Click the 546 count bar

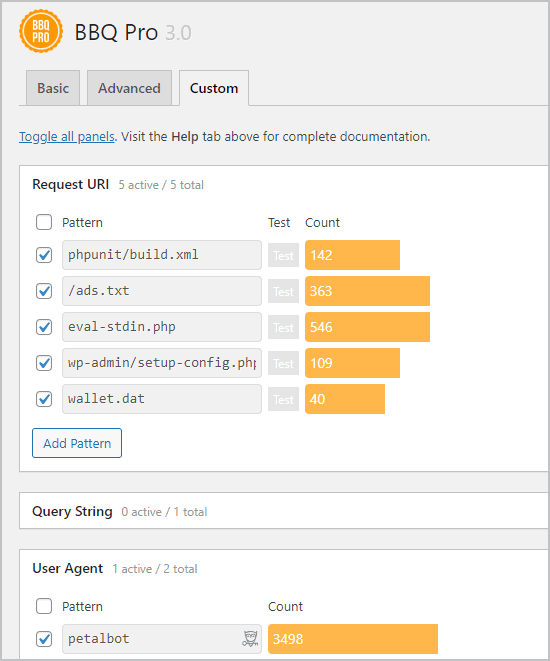pos(368,327)
